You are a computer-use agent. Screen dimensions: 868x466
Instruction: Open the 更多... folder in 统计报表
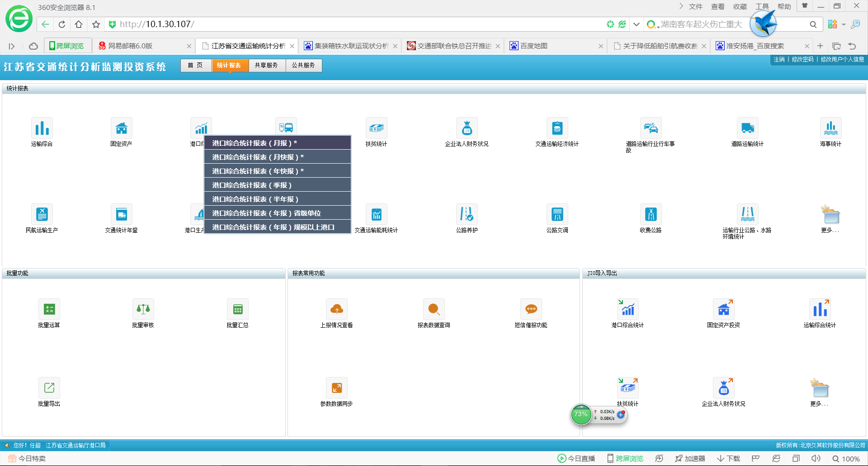coord(830,216)
